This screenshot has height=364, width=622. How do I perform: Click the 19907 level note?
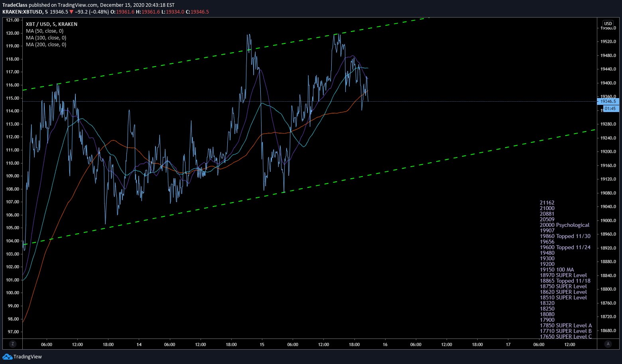(547, 230)
